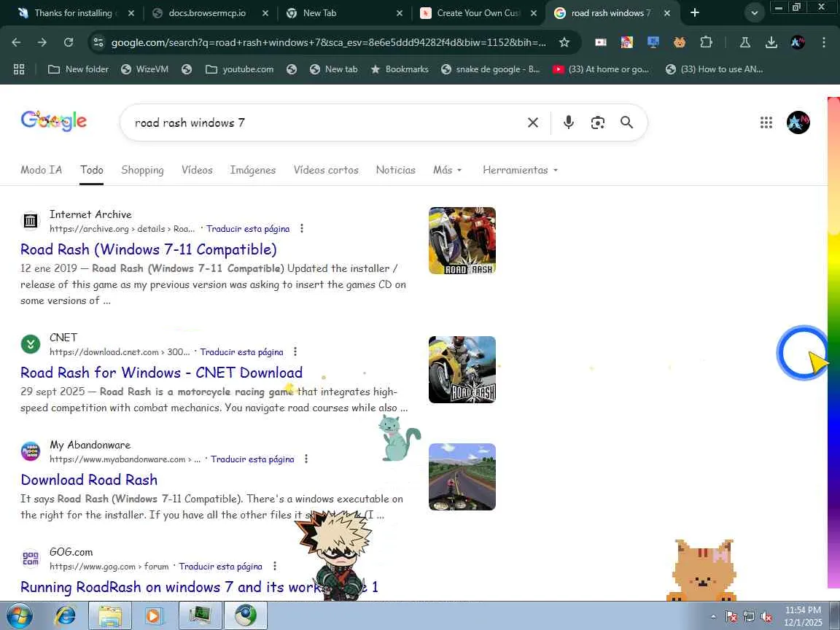Click the rainbow page scrollbar
Screen dimensions: 840x630
click(x=833, y=343)
